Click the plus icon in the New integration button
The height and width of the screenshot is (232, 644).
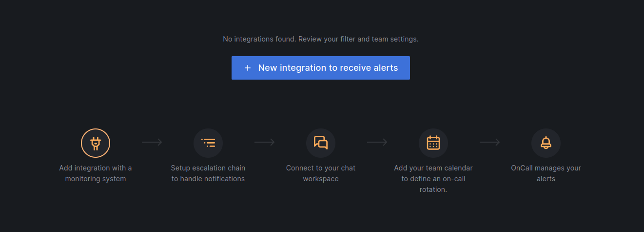point(248,68)
